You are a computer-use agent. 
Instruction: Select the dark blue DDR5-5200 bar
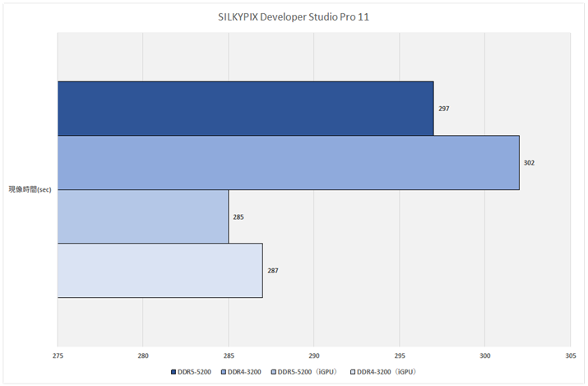coord(246,109)
